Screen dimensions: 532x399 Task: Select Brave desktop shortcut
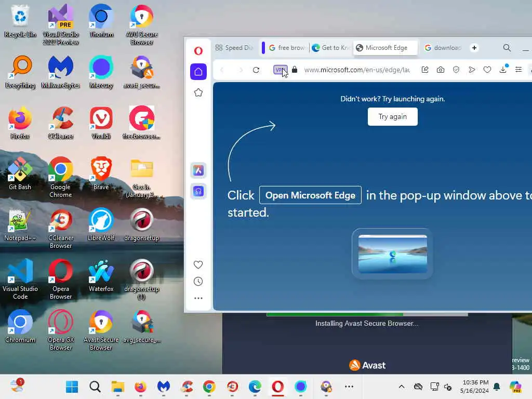click(101, 174)
